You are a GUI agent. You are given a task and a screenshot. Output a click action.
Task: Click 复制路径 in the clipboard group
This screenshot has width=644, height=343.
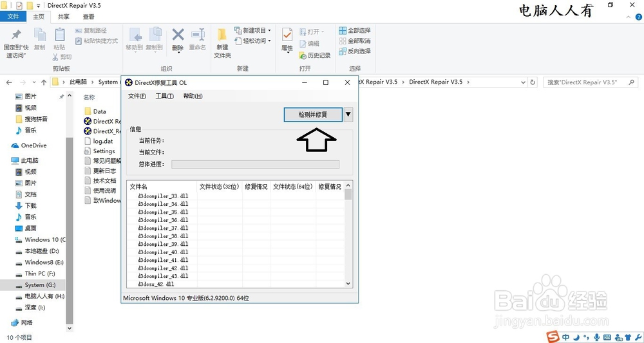coord(91,30)
